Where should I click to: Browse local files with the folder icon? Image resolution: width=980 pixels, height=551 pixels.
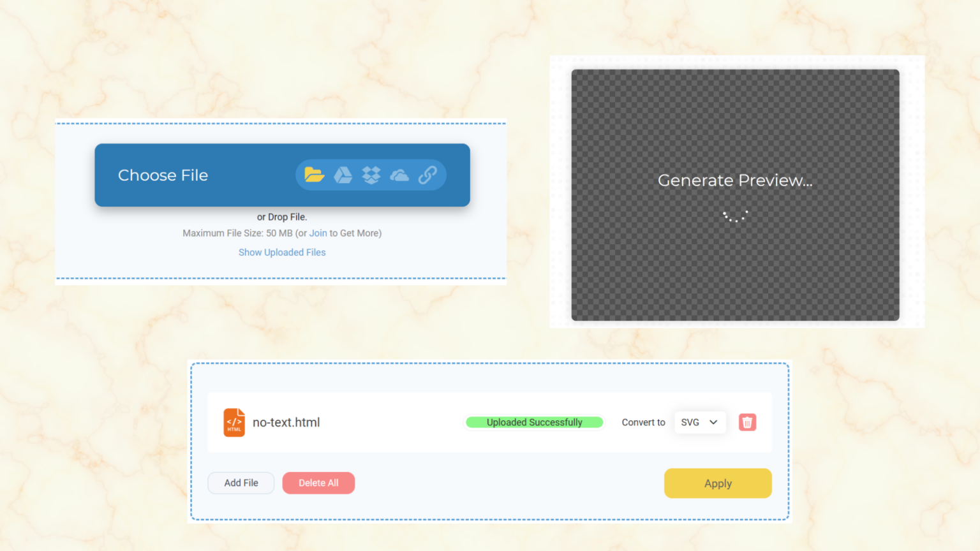314,175
